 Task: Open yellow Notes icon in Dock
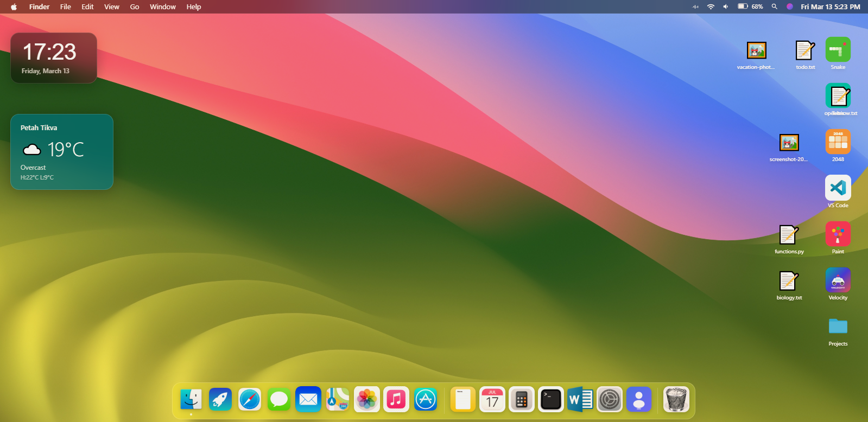point(463,400)
